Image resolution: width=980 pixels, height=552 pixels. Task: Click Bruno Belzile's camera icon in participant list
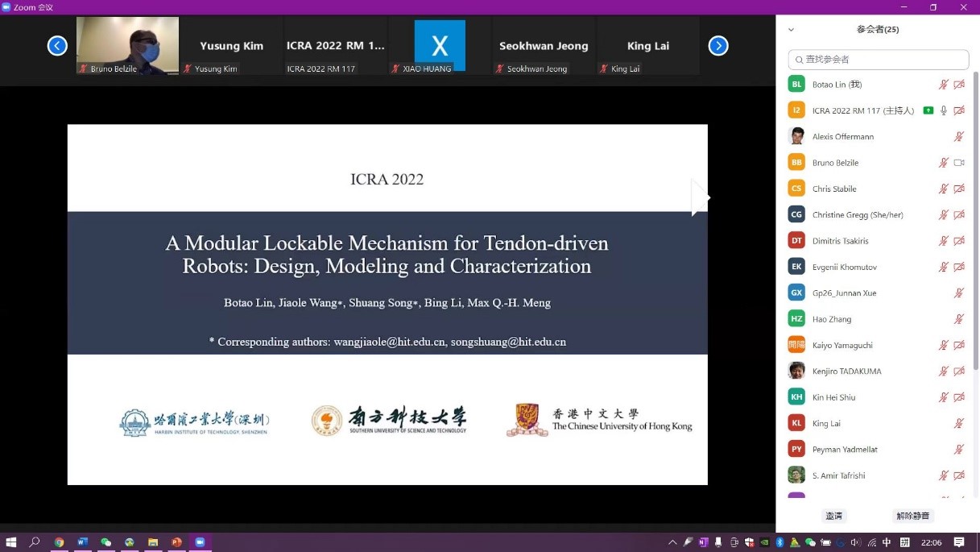959,163
